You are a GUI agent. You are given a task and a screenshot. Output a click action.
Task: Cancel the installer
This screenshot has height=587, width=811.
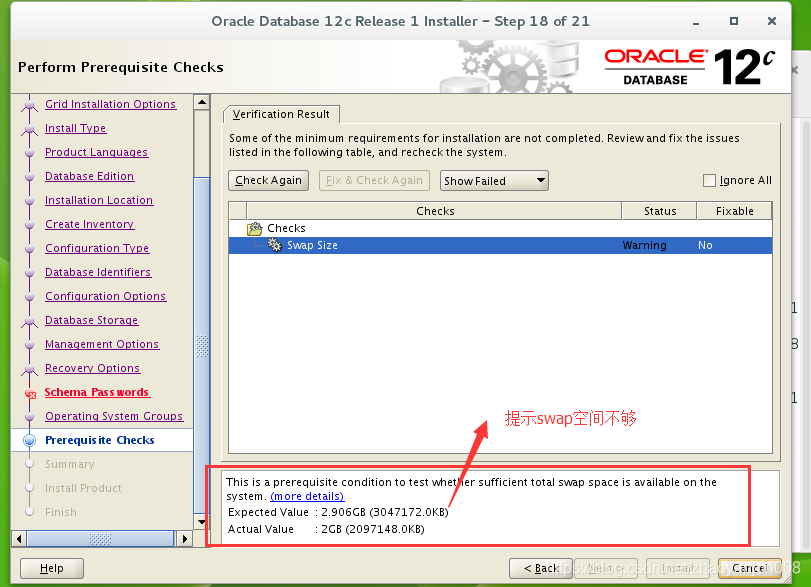[749, 568]
